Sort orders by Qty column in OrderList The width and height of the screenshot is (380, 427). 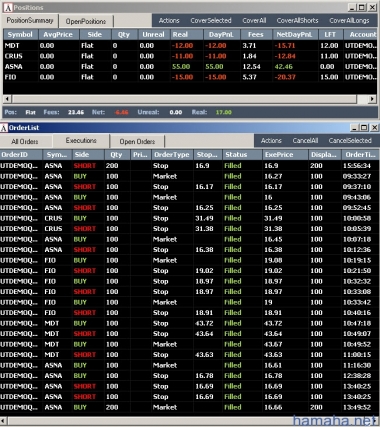(116, 155)
